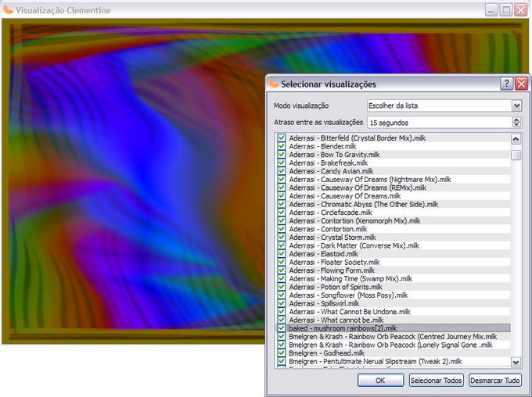Click the OK button
Image resolution: width=532 pixels, height=397 pixels.
coord(380,381)
